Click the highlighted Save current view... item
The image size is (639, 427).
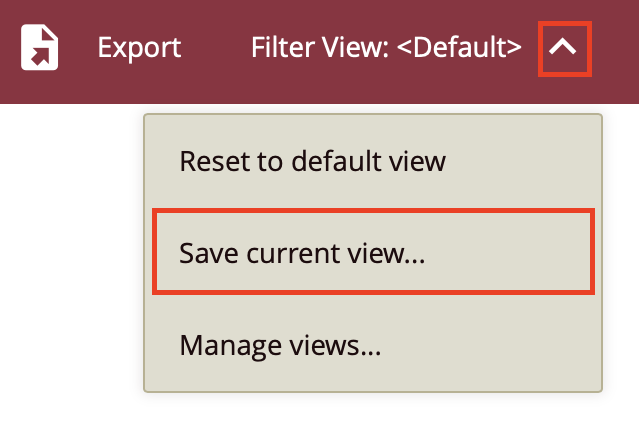coord(303,253)
